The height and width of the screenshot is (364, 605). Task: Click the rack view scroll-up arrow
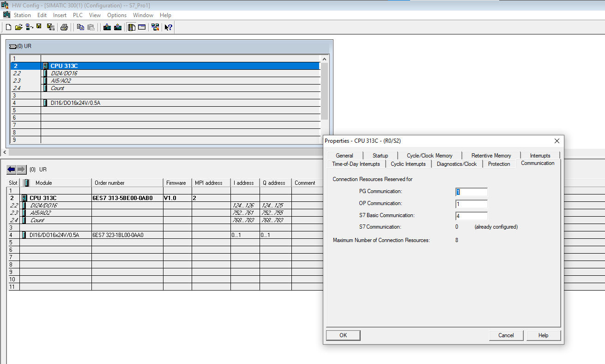click(324, 59)
